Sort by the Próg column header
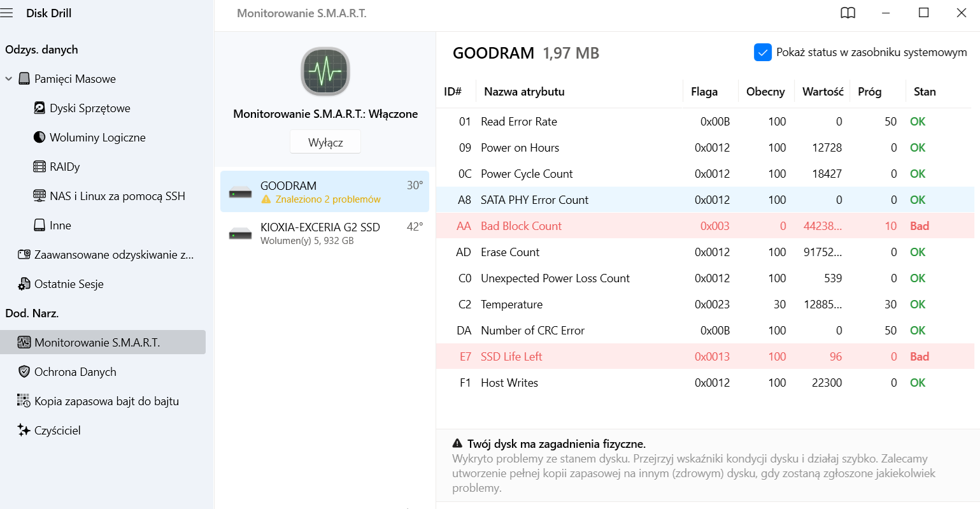 click(870, 92)
